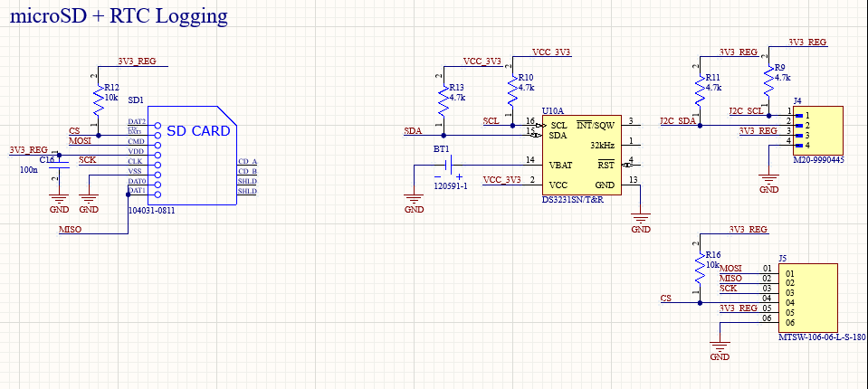Screen dimensions: 868x389
Task: Click the MTSW-106-06-L-S-180 part number
Action: click(x=822, y=337)
